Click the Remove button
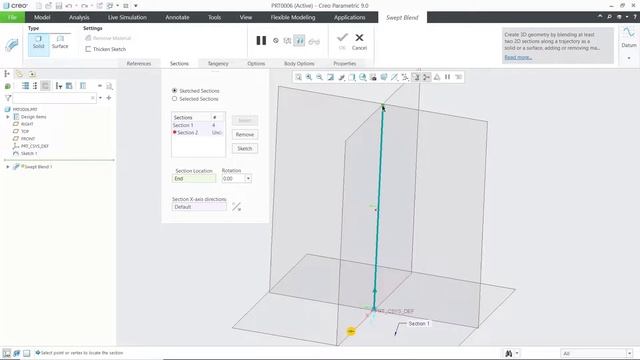 (245, 134)
